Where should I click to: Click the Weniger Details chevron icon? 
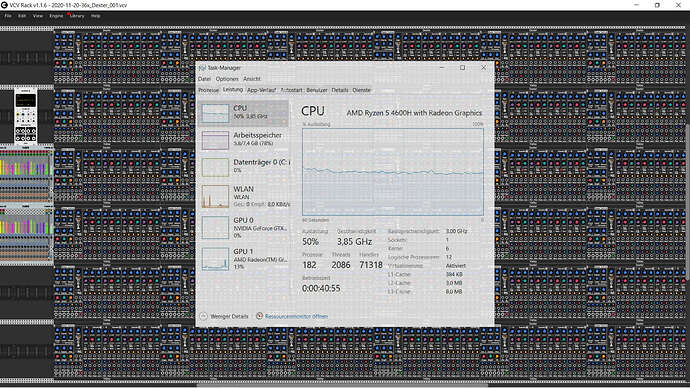[203, 316]
